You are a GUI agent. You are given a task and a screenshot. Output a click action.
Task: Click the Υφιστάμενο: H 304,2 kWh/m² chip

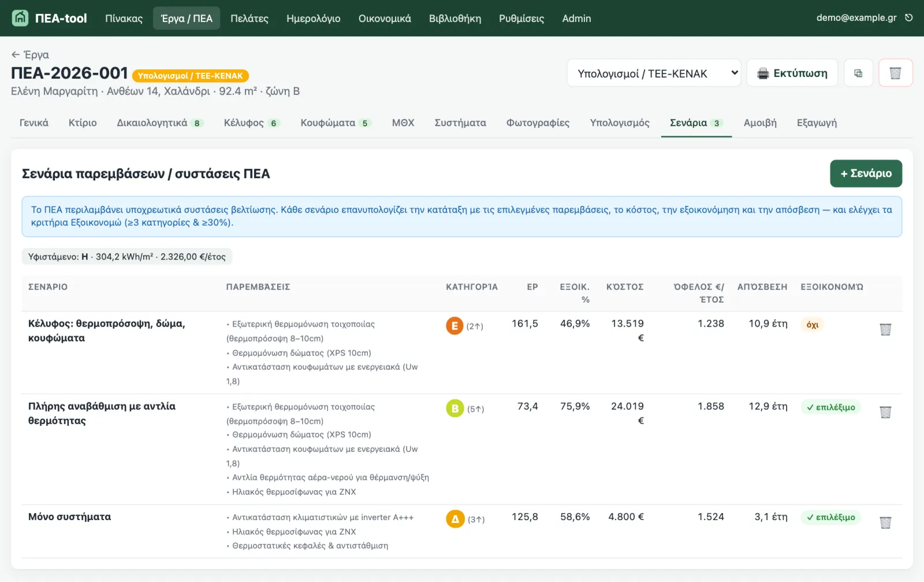click(x=127, y=257)
